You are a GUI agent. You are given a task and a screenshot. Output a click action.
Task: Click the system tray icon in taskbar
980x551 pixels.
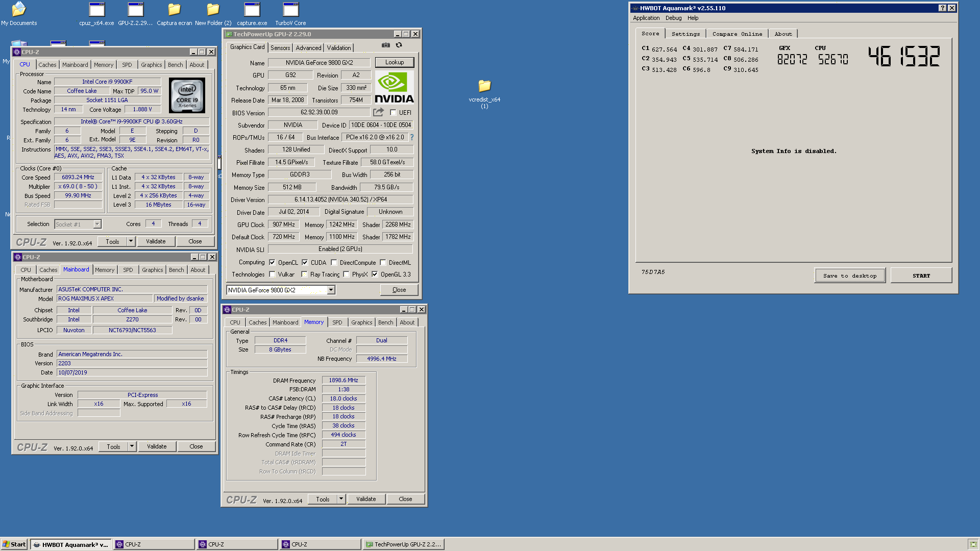973,544
